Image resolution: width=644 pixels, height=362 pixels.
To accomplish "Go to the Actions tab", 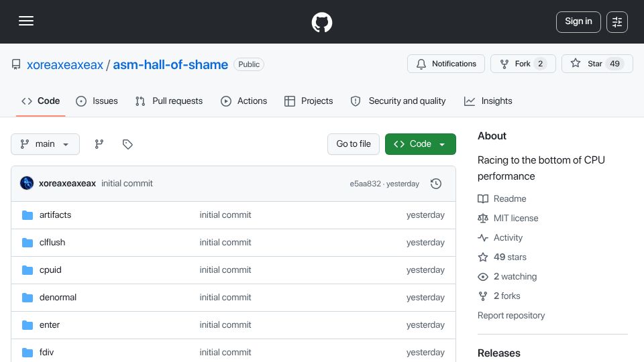I will coord(244,101).
